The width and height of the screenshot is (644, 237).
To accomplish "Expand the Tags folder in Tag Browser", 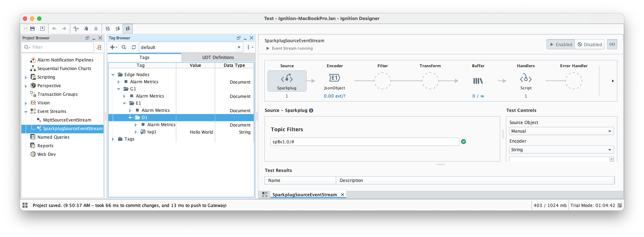I will click(x=113, y=139).
